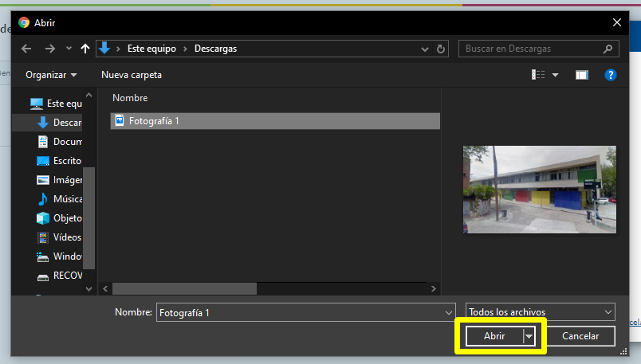
Task: Click Nueva carpeta in the toolbar
Action: [x=132, y=75]
